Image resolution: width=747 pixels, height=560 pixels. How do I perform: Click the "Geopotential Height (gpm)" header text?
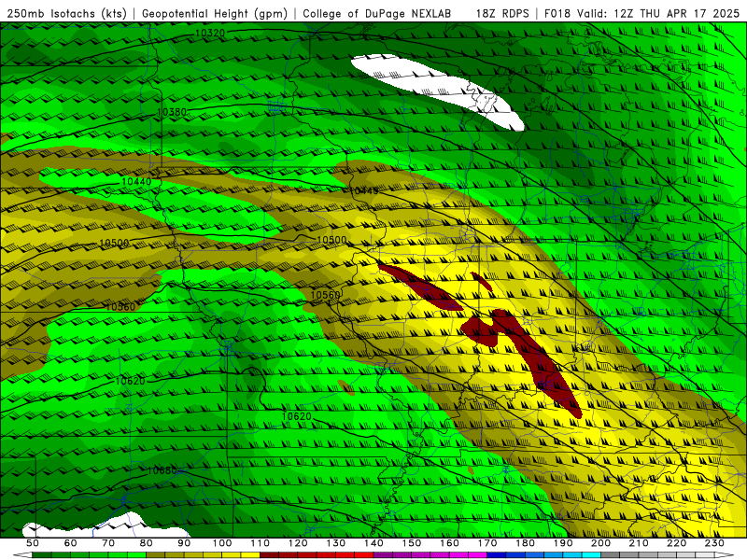click(215, 14)
